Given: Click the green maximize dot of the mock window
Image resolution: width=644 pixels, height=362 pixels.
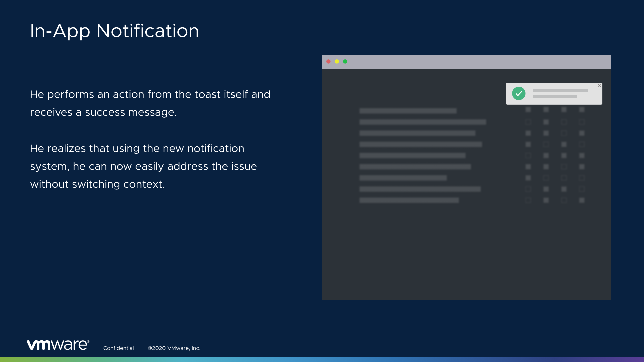Looking at the screenshot, I should [345, 61].
